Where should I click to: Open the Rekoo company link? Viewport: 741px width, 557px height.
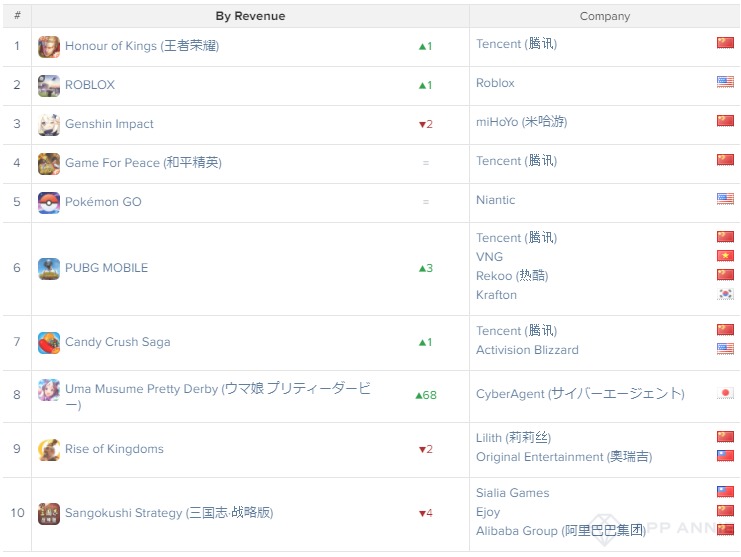[x=512, y=276]
